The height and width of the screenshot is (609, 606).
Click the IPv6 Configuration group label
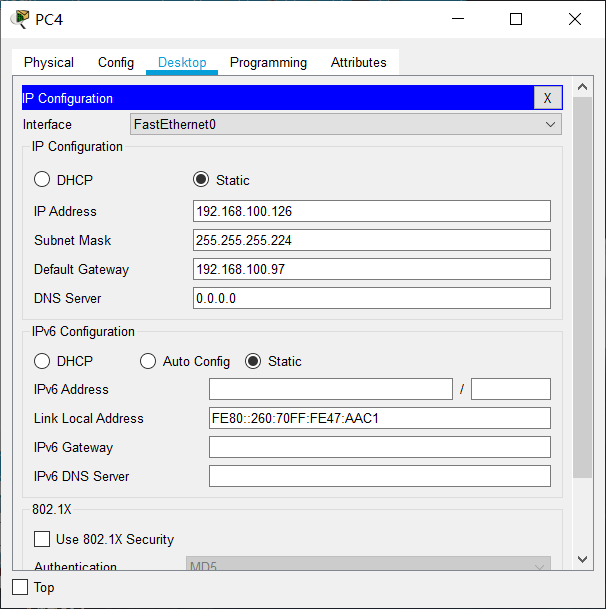pyautogui.click(x=83, y=331)
